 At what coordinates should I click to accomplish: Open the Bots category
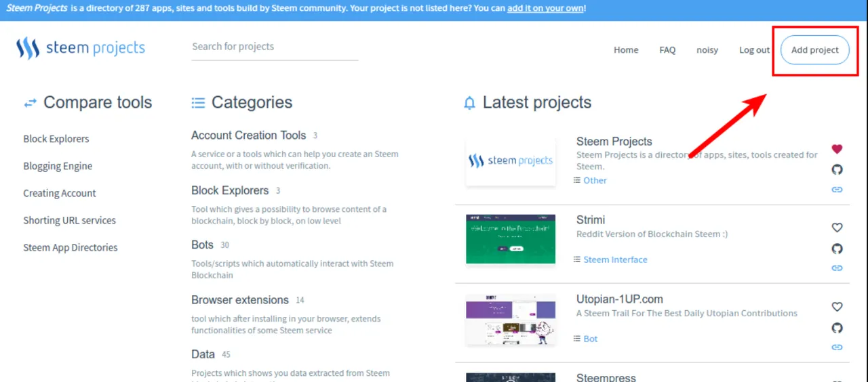click(202, 245)
